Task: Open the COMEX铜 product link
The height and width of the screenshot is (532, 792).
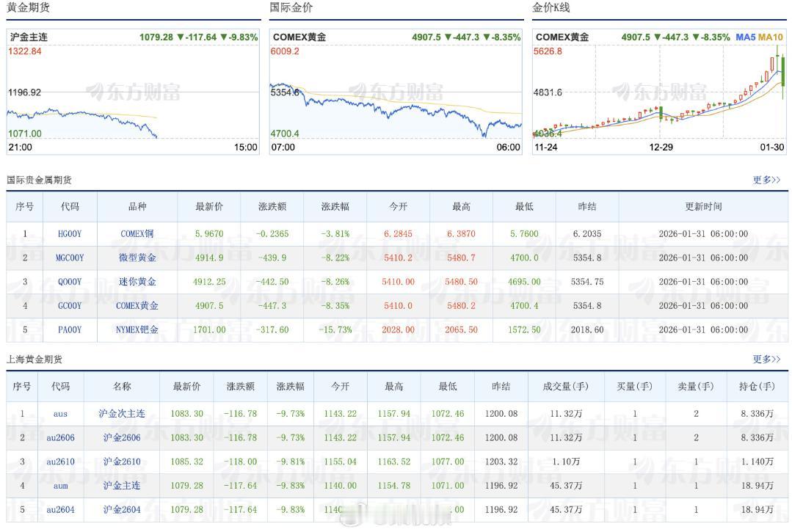Action: coord(137,233)
